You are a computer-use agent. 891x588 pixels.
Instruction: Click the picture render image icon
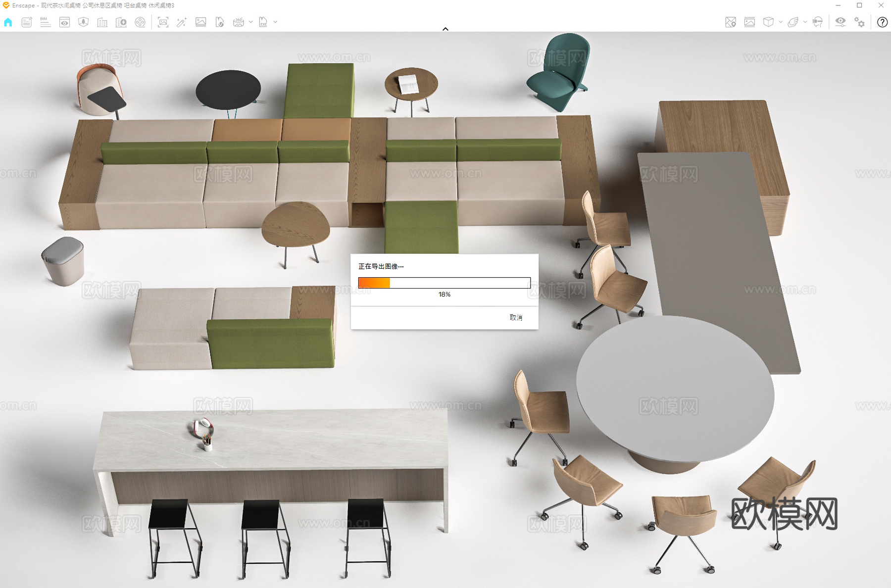tap(200, 22)
